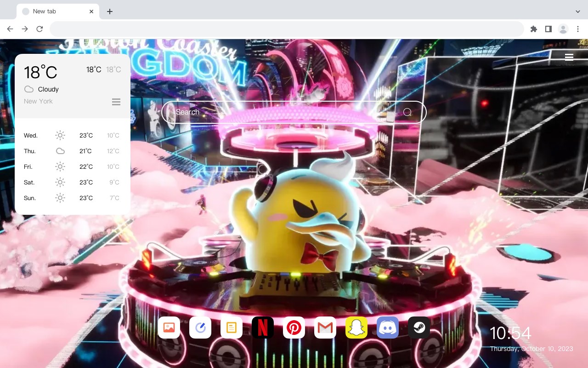Click the New York location label
The width and height of the screenshot is (588, 368).
[x=38, y=101]
